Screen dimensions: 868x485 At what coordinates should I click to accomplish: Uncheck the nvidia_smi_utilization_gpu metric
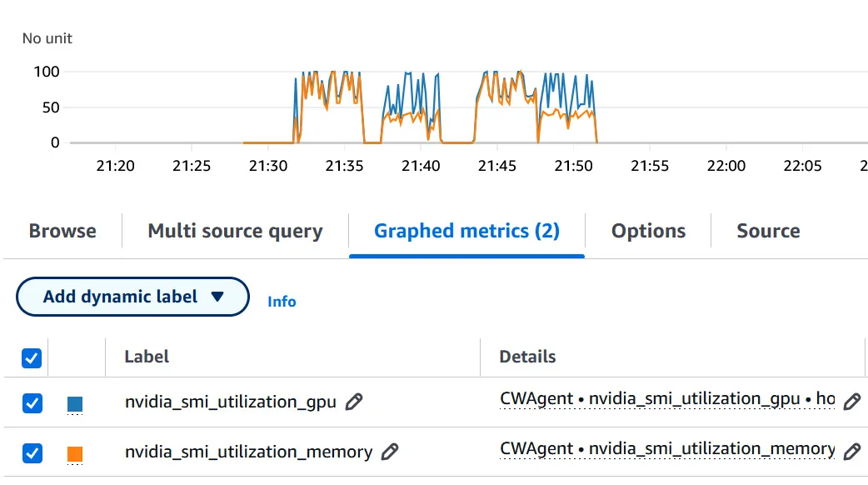point(31,402)
